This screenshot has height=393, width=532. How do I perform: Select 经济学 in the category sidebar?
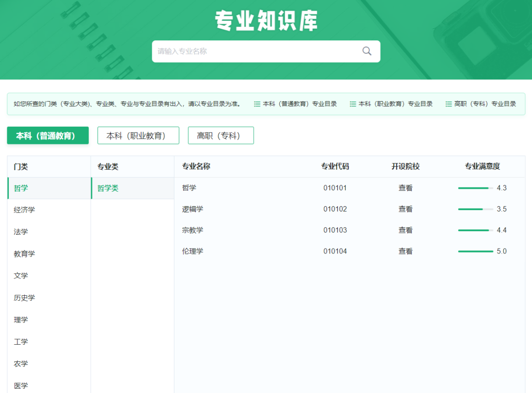click(22, 210)
